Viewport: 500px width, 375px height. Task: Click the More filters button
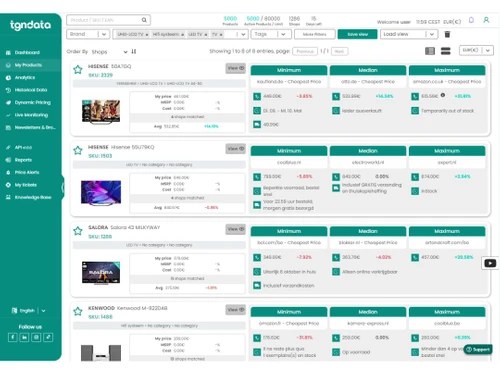[314, 34]
